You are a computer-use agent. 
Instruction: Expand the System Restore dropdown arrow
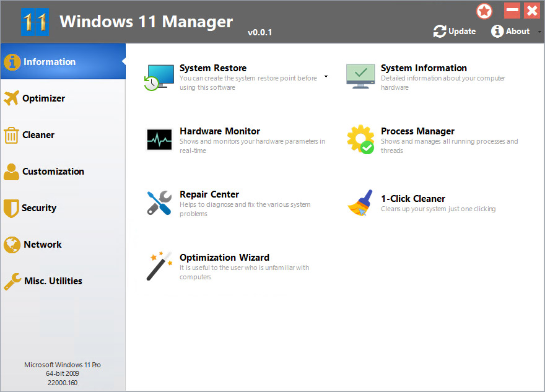[x=326, y=76]
